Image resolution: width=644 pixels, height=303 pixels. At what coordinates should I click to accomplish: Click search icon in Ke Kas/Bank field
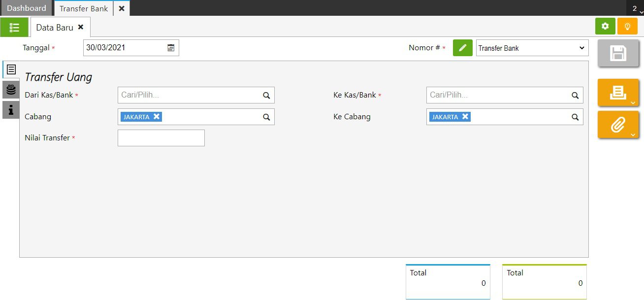[x=575, y=96]
